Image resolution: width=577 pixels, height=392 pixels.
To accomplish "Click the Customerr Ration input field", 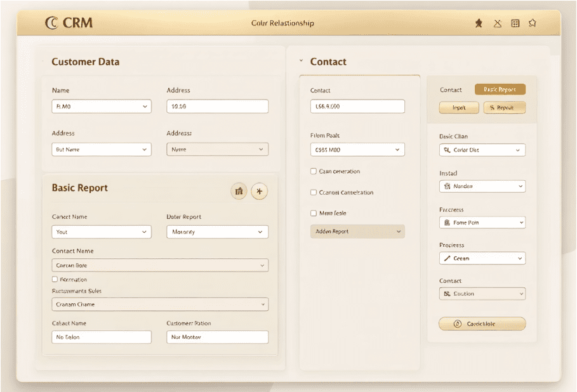I will (x=217, y=337).
